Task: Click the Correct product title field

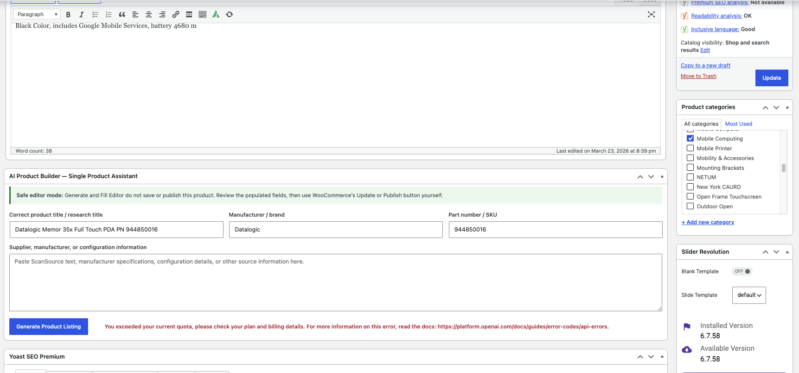Action: coord(116,230)
